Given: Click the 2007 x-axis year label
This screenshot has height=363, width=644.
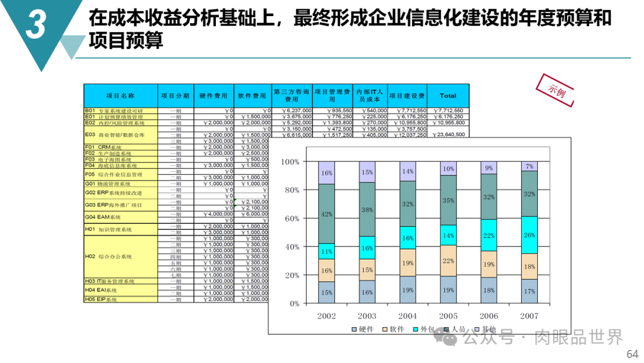Looking at the screenshot, I should [529, 316].
